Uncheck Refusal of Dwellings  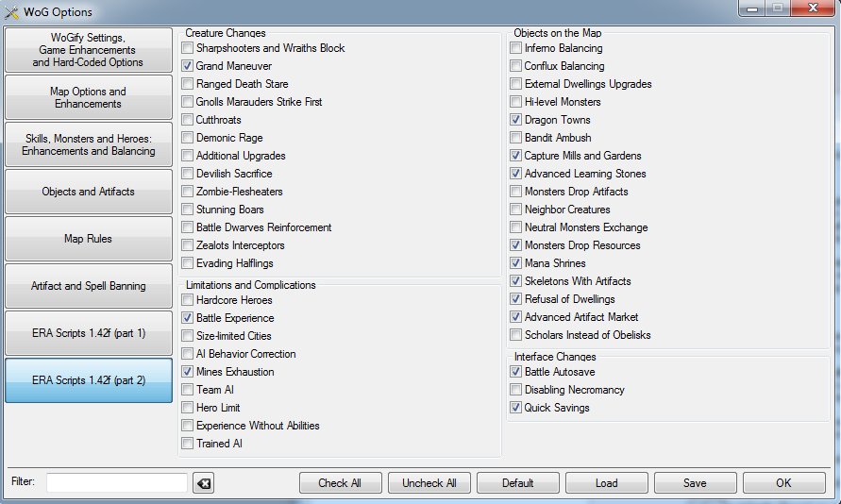pos(515,299)
